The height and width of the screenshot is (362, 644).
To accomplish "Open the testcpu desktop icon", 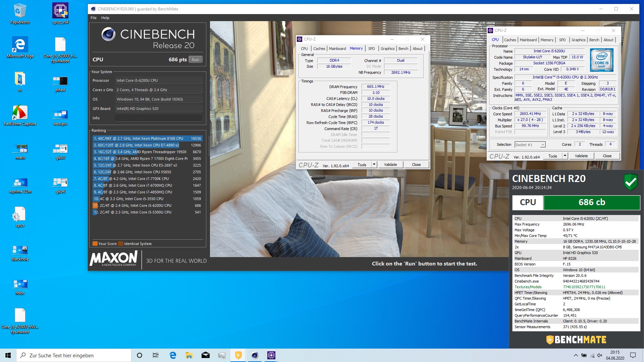I will [x=60, y=117].
